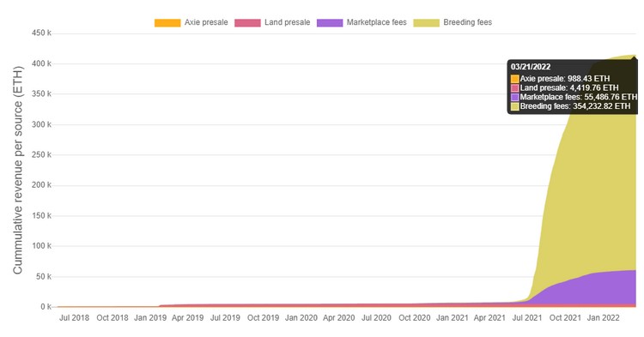Image resolution: width=644 pixels, height=337 pixels.
Task: Click the Jul 2018 x-axis label
Action: [x=75, y=318]
